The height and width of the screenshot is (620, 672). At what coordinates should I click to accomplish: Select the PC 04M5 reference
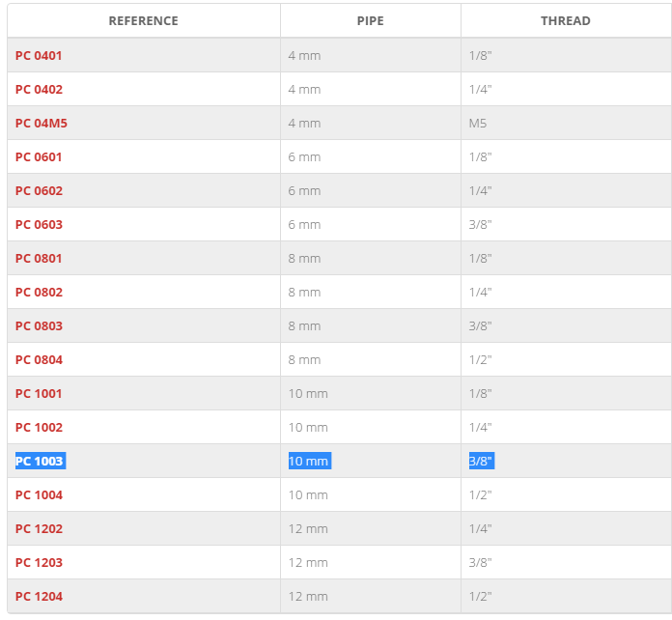point(42,124)
